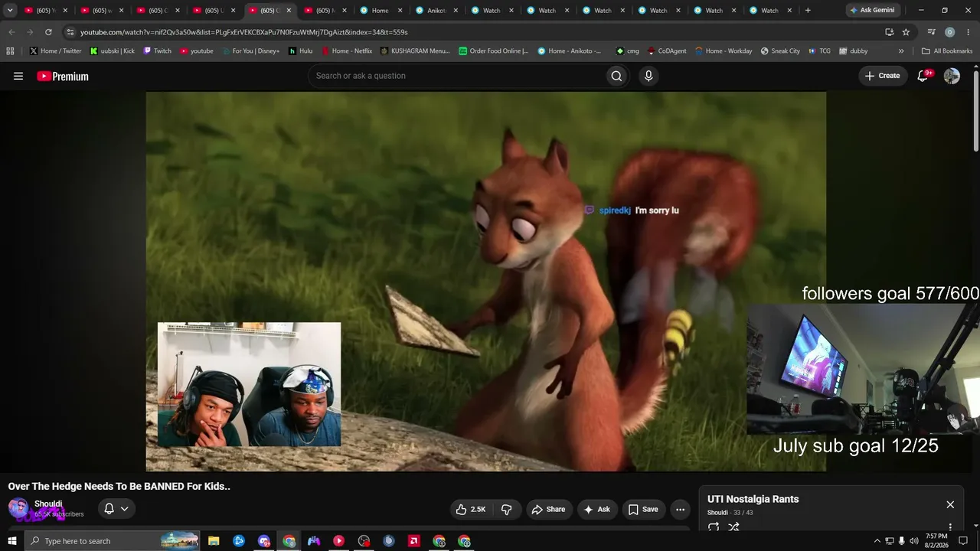Bookmark this page with star icon
The height and width of the screenshot is (551, 980).
(906, 32)
